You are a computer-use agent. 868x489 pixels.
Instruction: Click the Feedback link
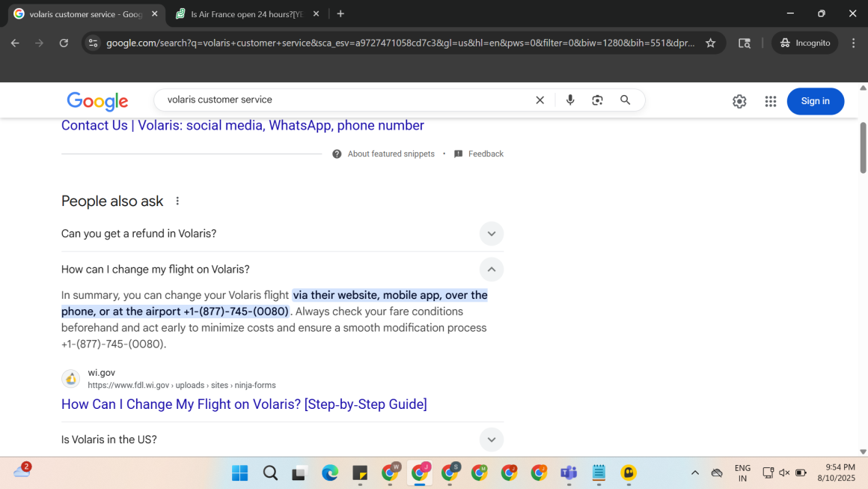coord(486,154)
